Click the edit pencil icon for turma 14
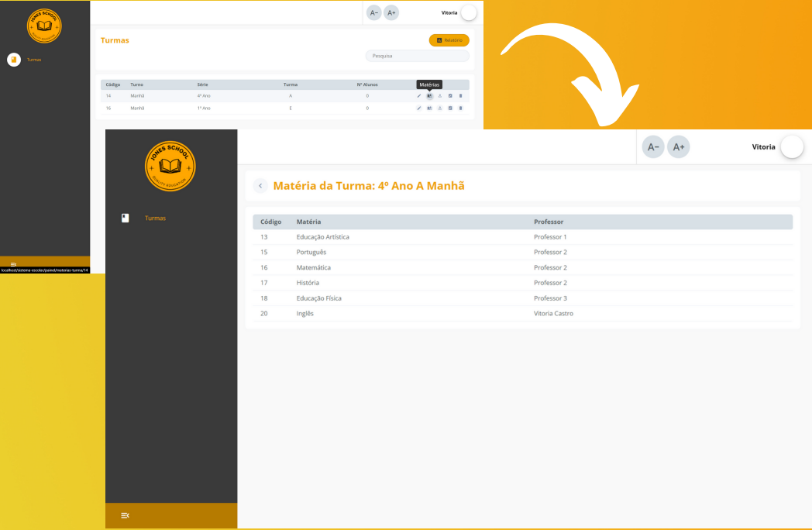 pos(418,95)
